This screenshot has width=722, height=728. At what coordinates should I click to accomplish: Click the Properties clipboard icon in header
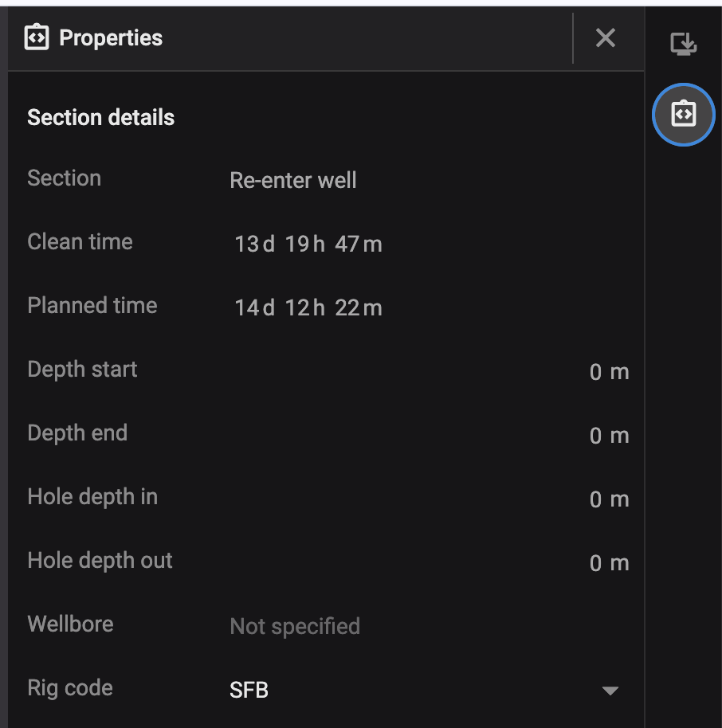35,37
